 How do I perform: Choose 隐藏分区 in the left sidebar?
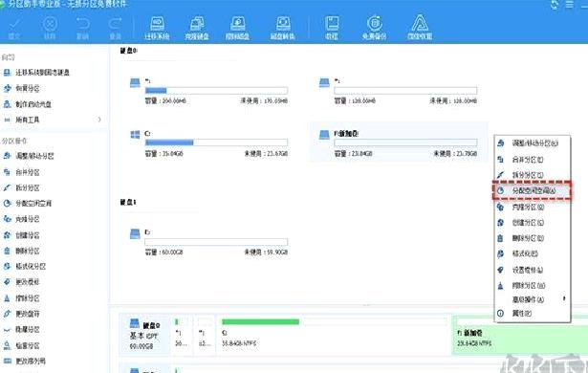click(x=21, y=329)
